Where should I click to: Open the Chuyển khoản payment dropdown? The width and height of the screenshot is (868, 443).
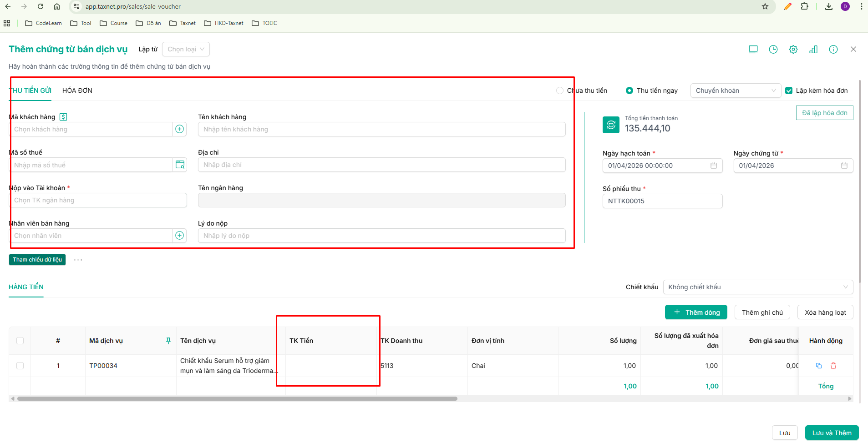[x=736, y=91]
